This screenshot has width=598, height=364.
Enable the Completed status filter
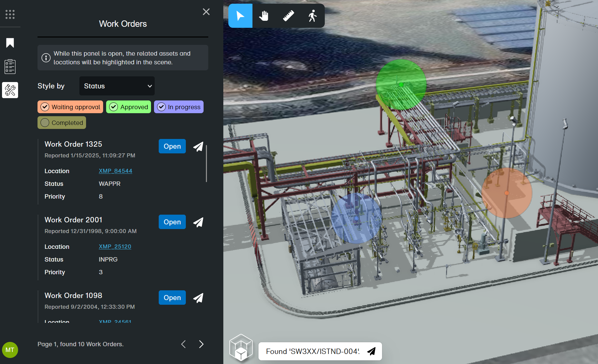point(62,123)
